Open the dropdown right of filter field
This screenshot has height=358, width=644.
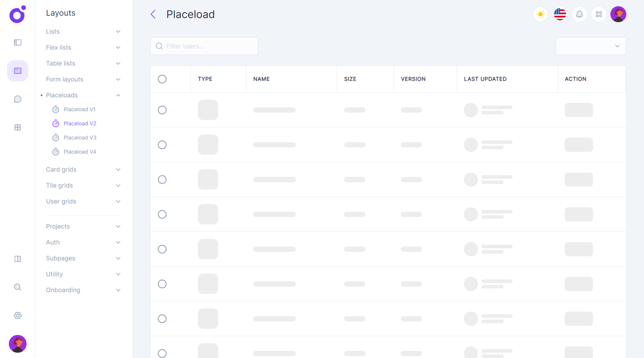point(590,46)
